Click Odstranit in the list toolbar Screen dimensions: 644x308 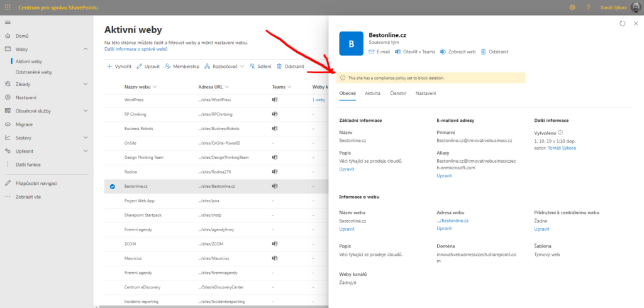(x=291, y=67)
